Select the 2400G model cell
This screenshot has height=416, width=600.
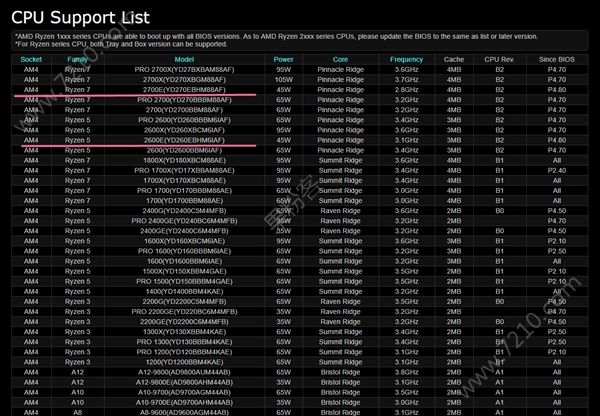click(184, 211)
